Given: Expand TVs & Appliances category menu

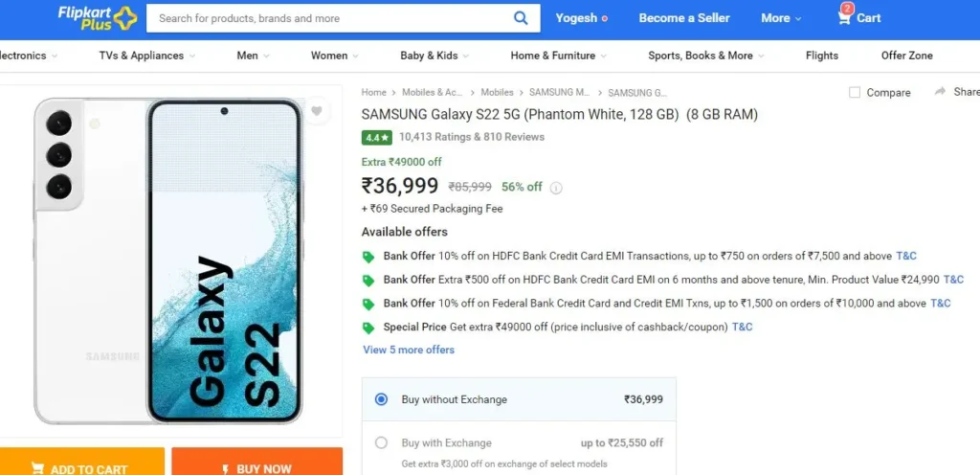Looking at the screenshot, I should tap(146, 56).
